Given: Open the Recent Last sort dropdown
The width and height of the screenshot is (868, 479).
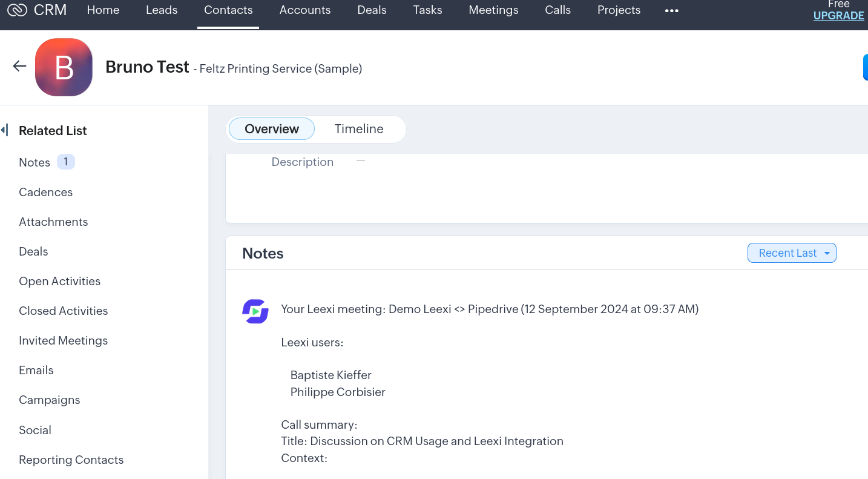Looking at the screenshot, I should tap(792, 253).
